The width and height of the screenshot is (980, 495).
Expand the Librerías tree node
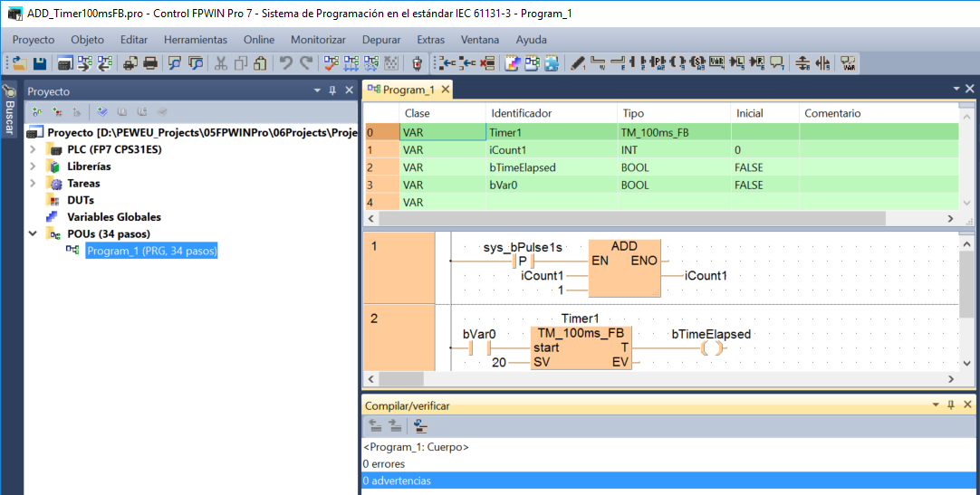coord(34,166)
